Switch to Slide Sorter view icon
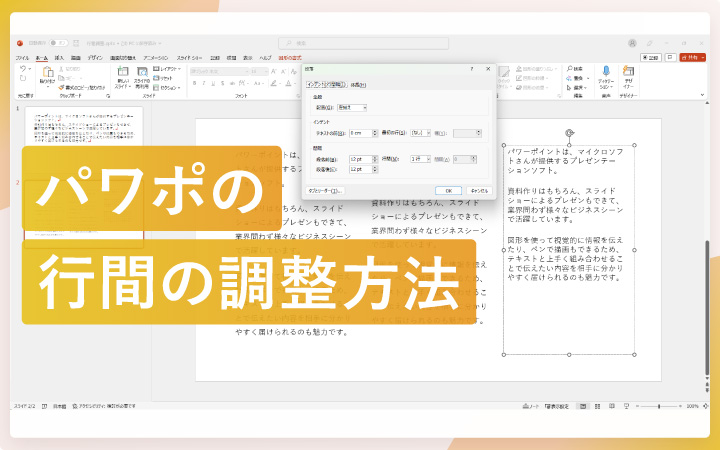 597,406
